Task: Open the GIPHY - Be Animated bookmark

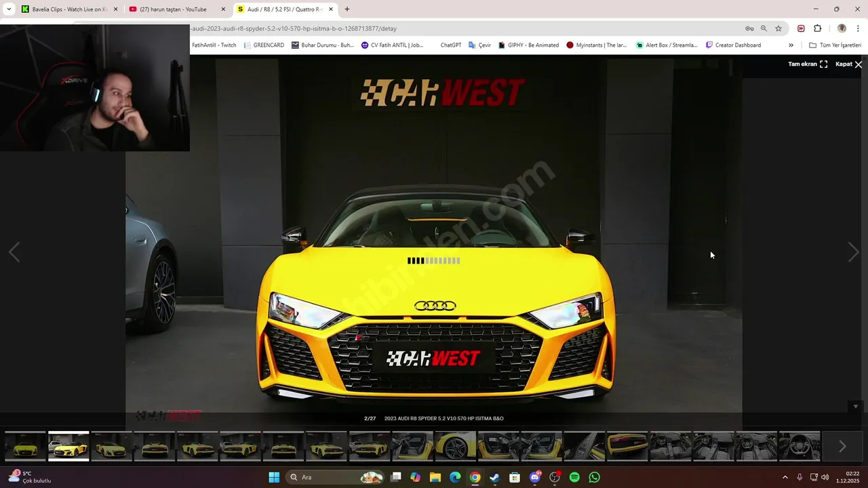Action: pyautogui.click(x=528, y=45)
